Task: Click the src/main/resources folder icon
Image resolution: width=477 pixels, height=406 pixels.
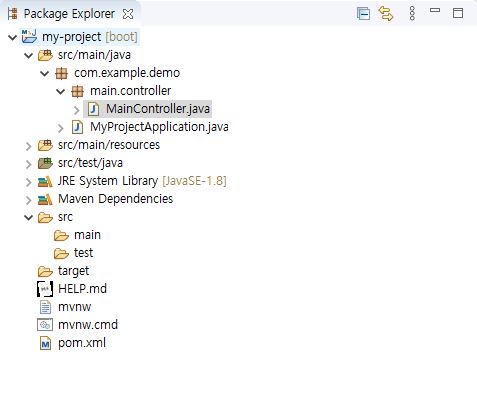Action: (45, 145)
